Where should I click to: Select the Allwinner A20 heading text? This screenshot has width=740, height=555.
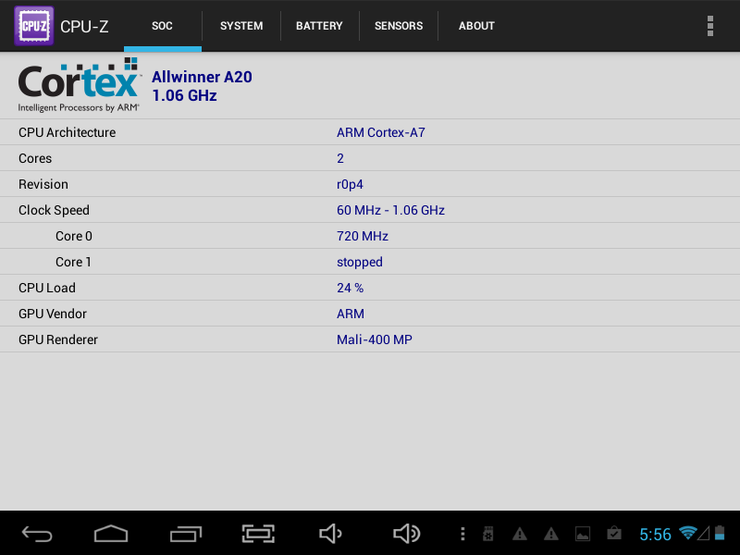click(202, 77)
